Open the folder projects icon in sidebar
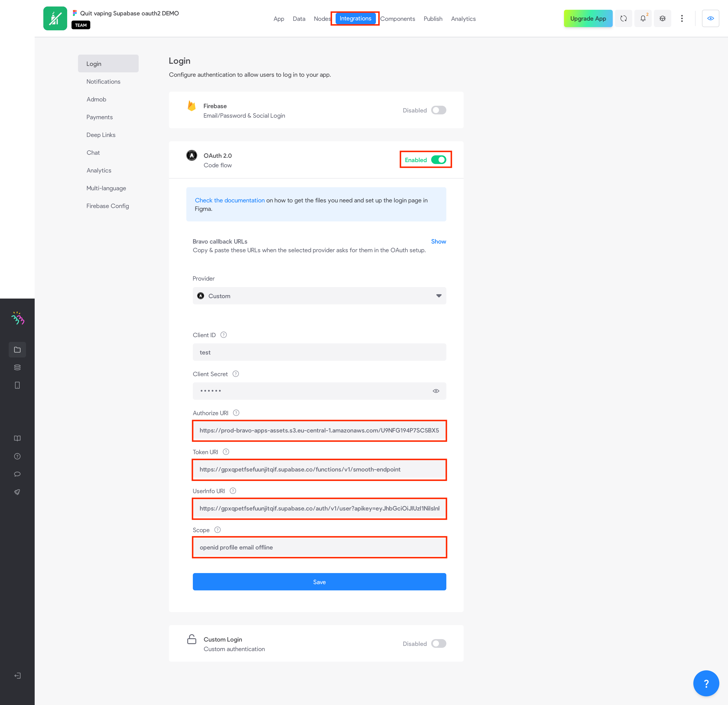This screenshot has width=728, height=705. pos(18,349)
